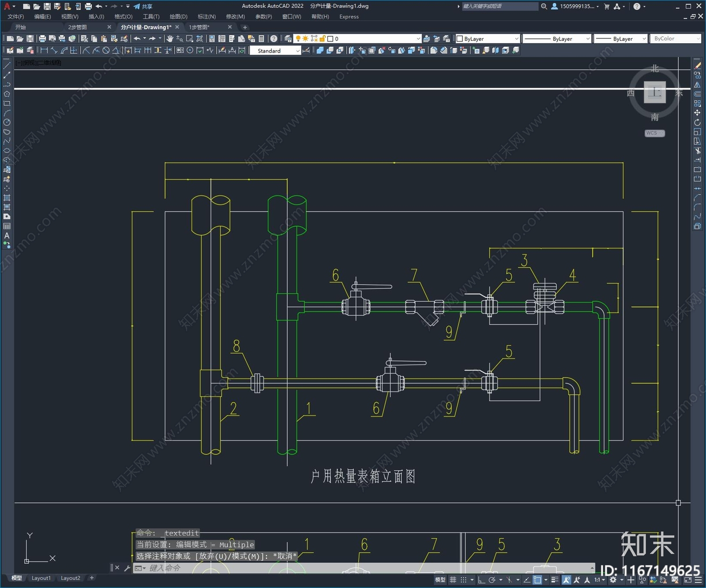Switch to Layout1 tab
The height and width of the screenshot is (588, 706).
pos(41,578)
